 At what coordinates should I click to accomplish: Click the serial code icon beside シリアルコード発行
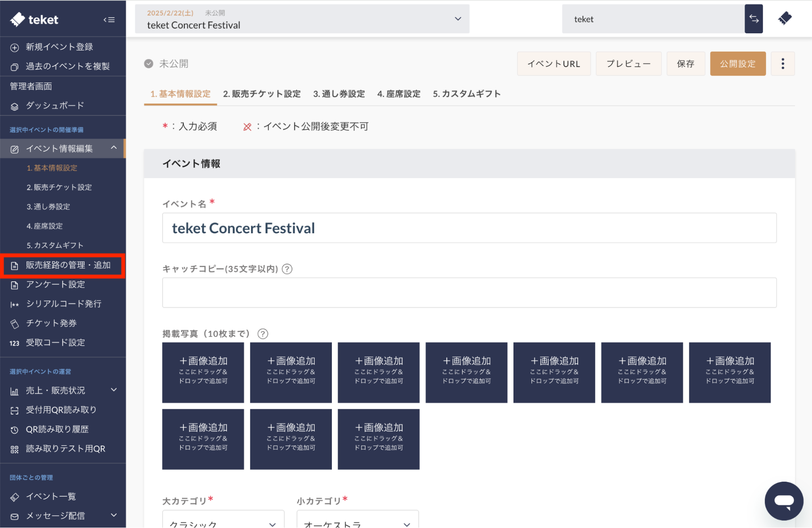point(15,304)
